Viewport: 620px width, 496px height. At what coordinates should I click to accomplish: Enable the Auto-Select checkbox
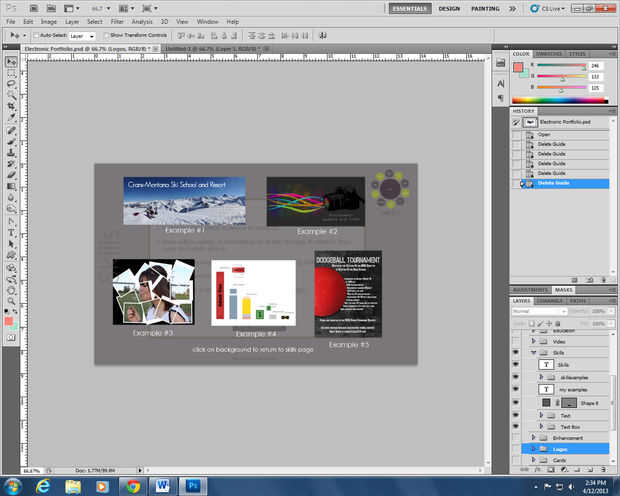[36, 35]
